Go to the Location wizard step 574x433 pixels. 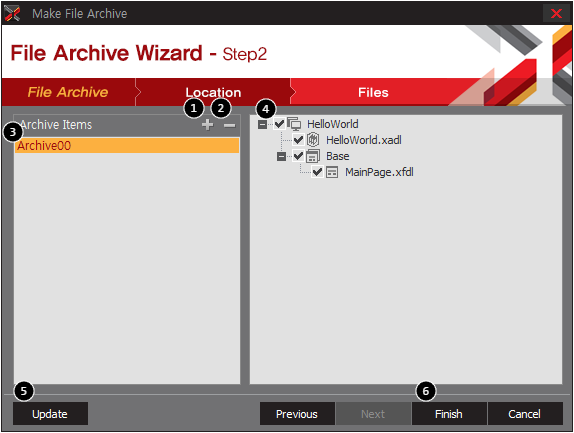tap(213, 92)
